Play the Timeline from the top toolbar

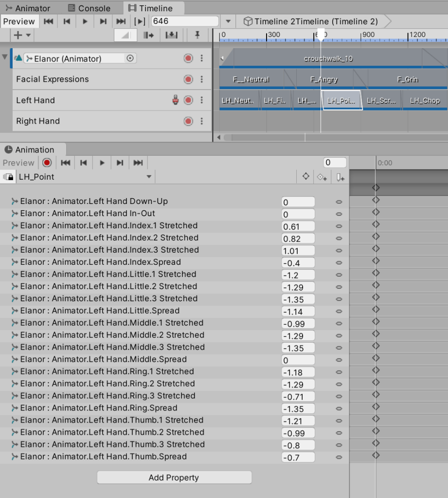pyautogui.click(x=85, y=21)
